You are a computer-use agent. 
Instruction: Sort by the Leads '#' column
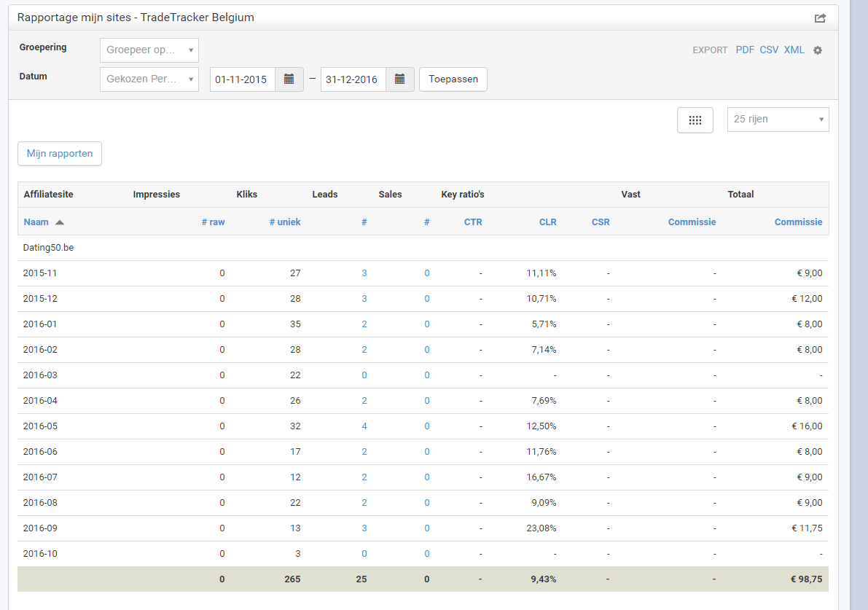point(364,222)
